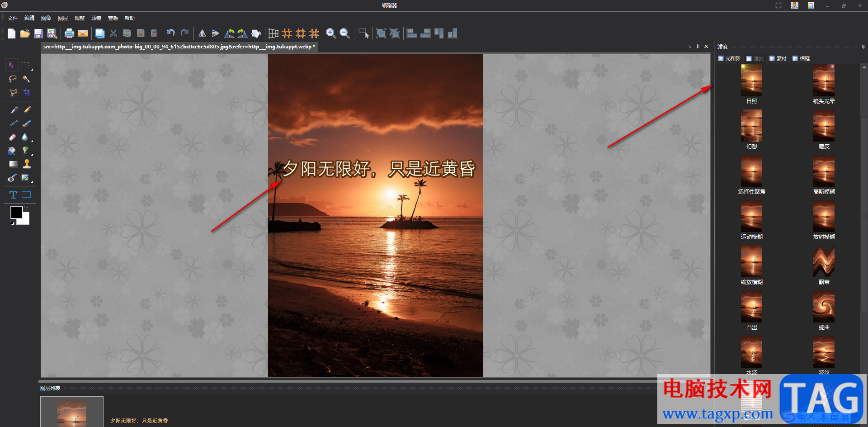
Task: Select the pen tool
Action: pos(14,110)
